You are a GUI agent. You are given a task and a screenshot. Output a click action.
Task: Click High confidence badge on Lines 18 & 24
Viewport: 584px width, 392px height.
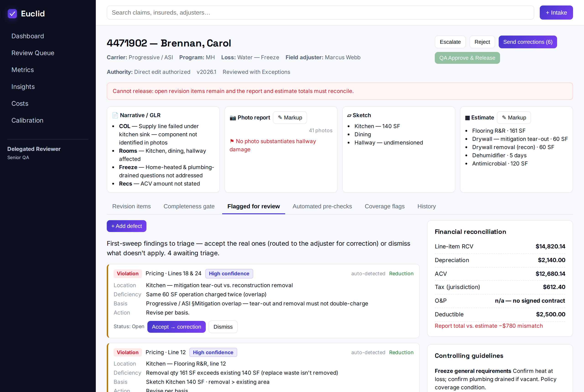(x=229, y=273)
